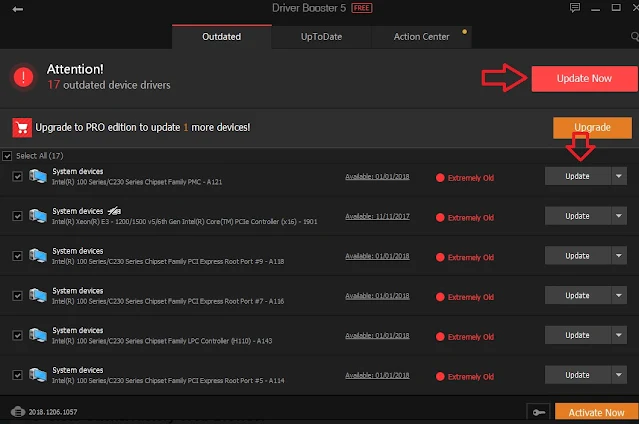Click the red Update Now button
639x424 pixels.
584,79
